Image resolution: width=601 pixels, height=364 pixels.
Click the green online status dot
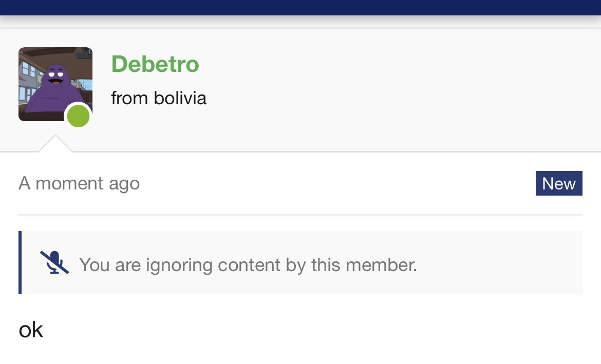[78, 116]
